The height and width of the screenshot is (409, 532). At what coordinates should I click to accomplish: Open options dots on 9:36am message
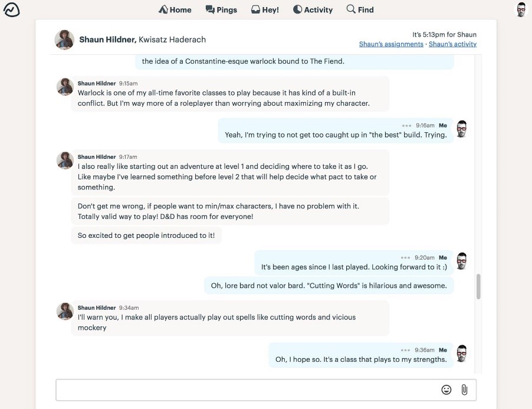click(405, 350)
